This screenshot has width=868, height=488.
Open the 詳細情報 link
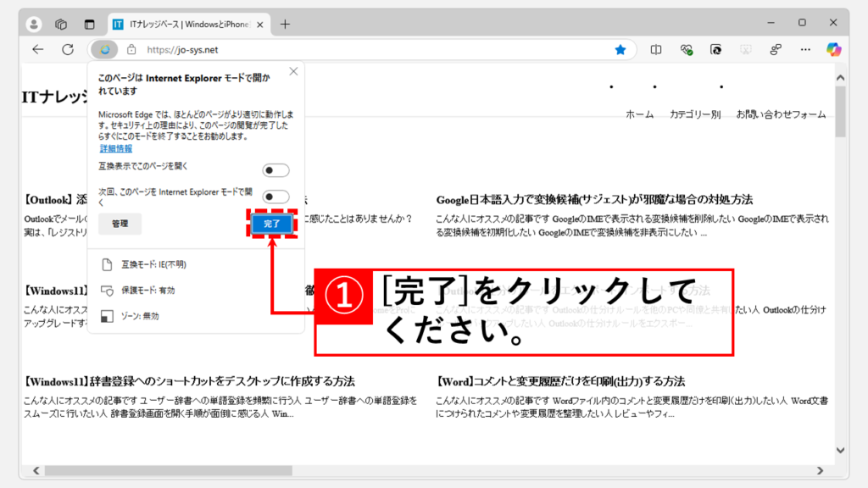115,148
